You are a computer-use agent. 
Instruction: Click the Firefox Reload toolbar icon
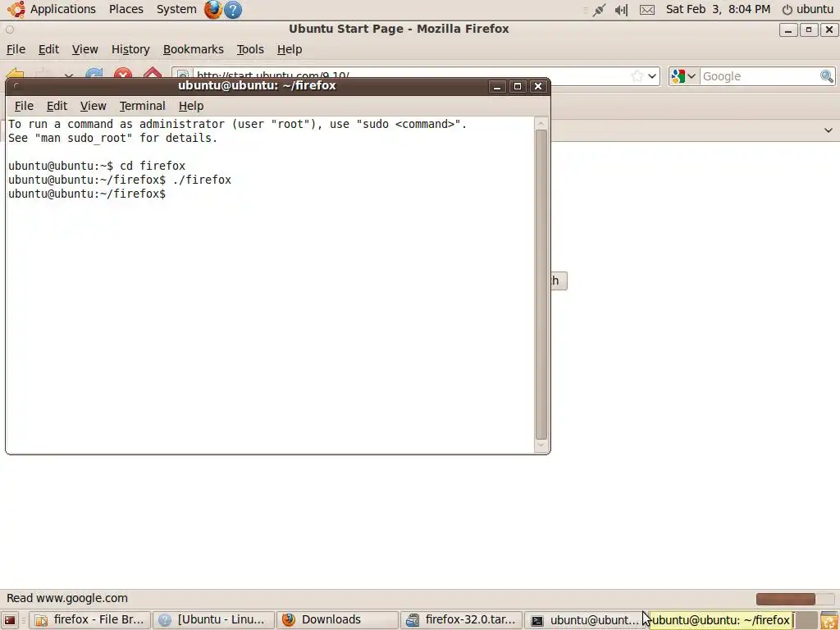click(94, 74)
